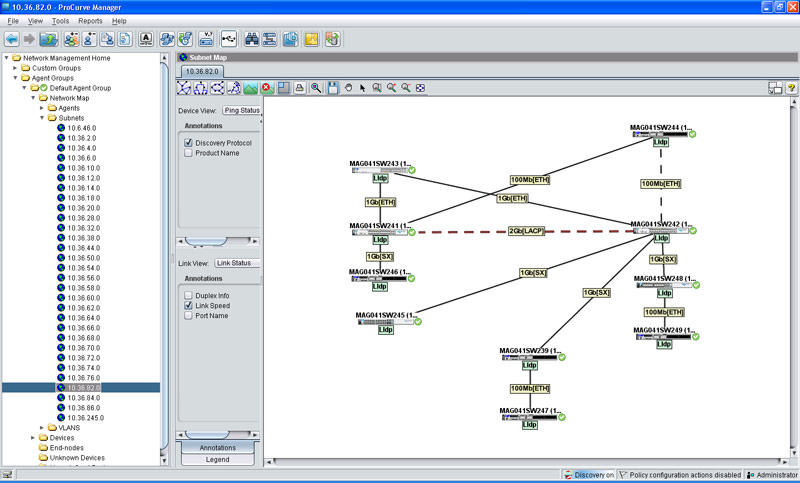The height and width of the screenshot is (483, 800).
Task: Click the letter A device toolbar icon
Action: point(146,39)
